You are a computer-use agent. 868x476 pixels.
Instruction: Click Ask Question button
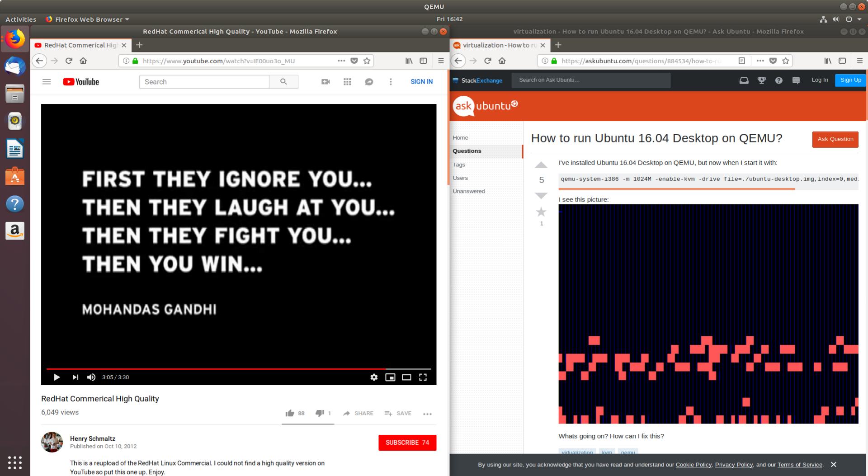tap(835, 139)
